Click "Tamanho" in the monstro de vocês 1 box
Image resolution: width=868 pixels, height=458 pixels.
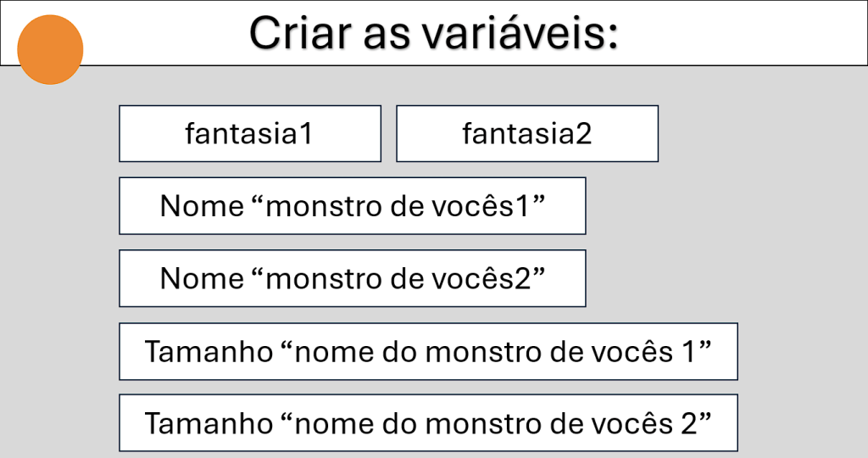pyautogui.click(x=205, y=352)
